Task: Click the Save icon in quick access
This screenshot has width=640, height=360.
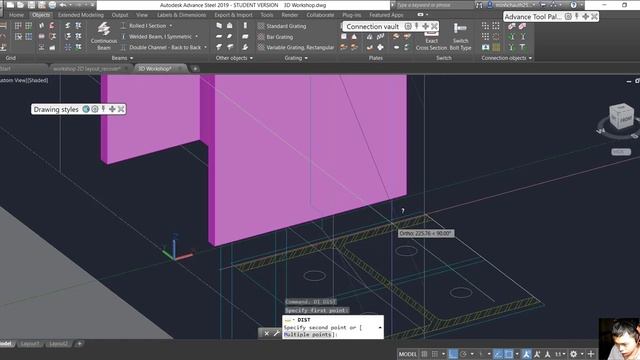Action: point(31,5)
